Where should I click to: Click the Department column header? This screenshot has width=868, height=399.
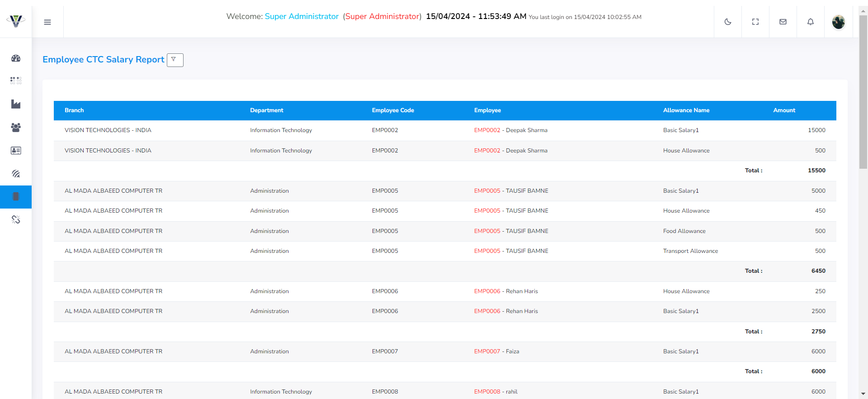[x=267, y=110]
